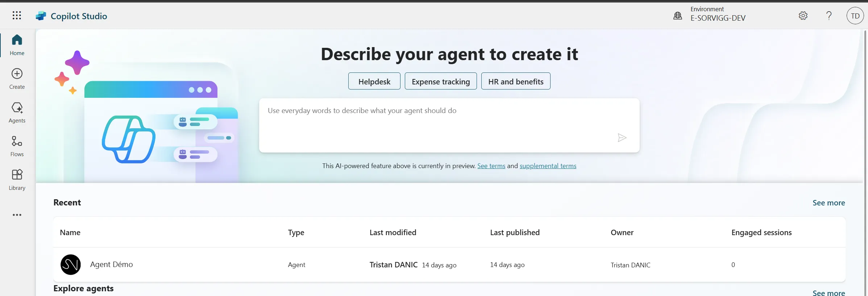Screen dimensions: 868x296
Task: Expand the sidebar More ellipsis menu
Action: coord(17,215)
